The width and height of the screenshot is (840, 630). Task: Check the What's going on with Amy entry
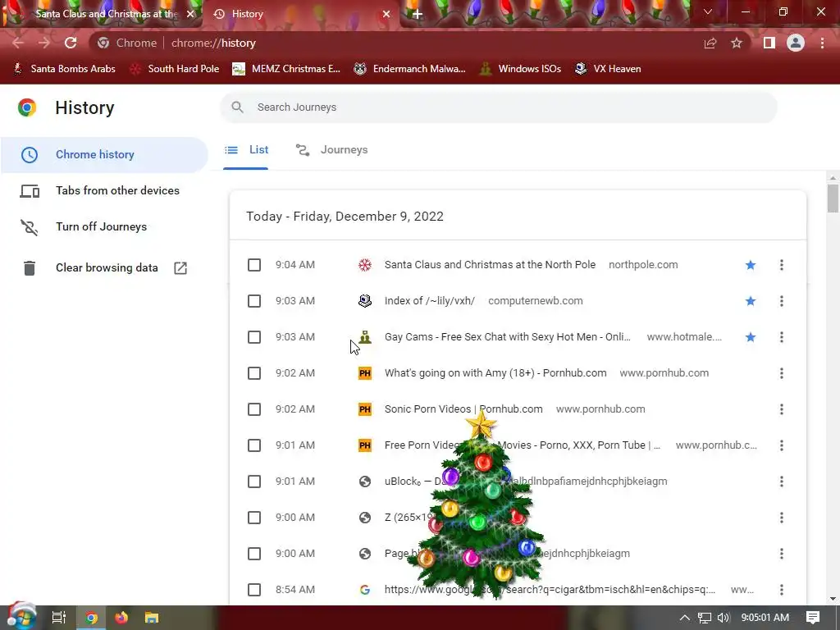coord(254,373)
